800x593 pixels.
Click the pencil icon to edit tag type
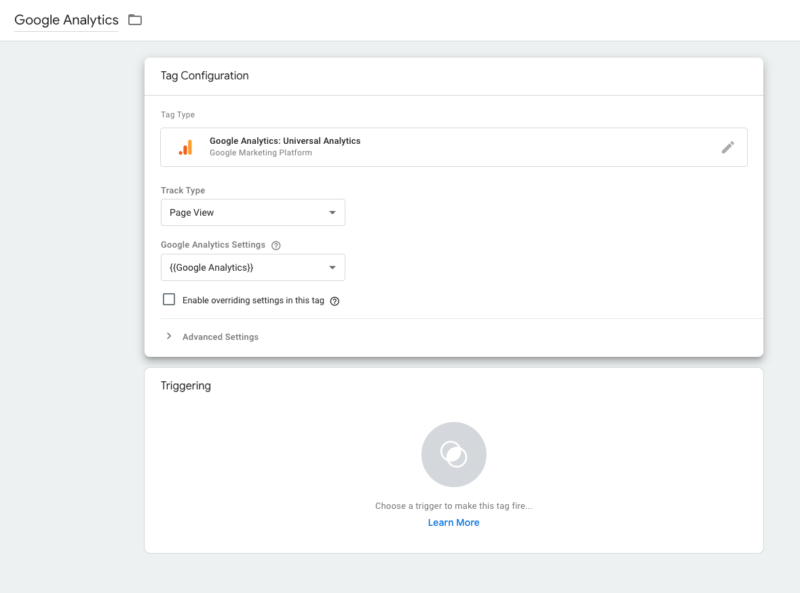coord(728,147)
